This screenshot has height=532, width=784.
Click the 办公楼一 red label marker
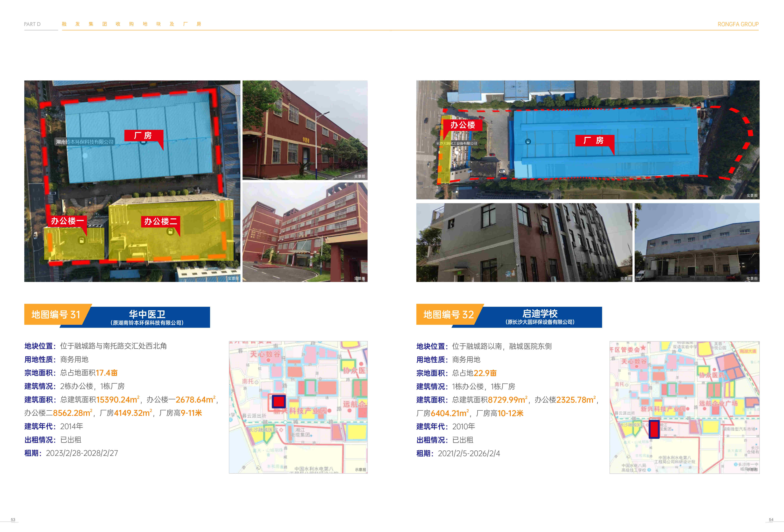(x=67, y=221)
